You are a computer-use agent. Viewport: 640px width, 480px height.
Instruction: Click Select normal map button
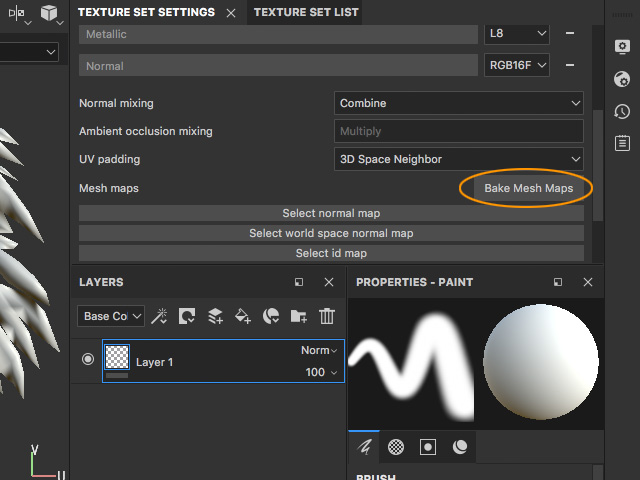[x=331, y=213]
